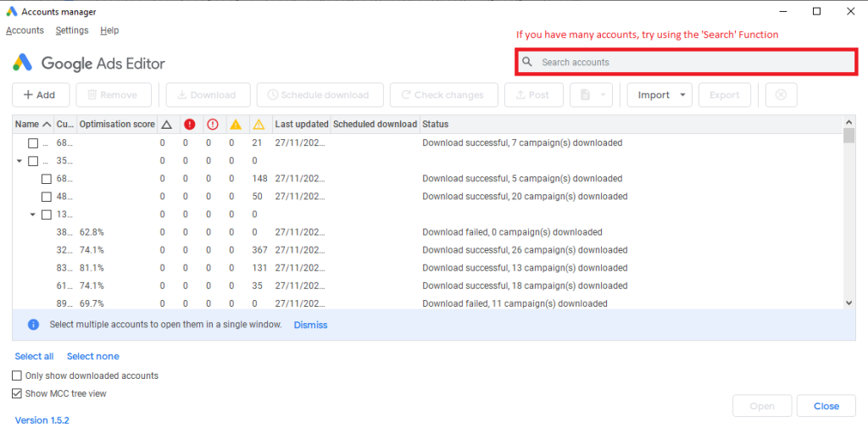Tick checkbox of the account row starting 13
The image size is (868, 434).
click(x=47, y=214)
